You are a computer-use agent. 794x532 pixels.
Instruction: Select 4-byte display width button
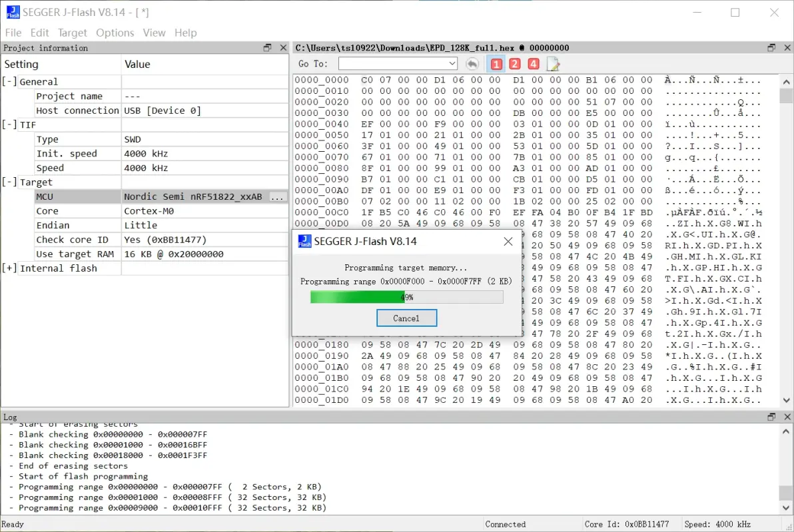coord(533,64)
